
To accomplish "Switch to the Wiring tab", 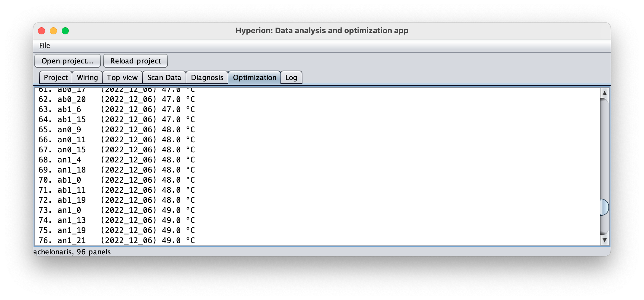I will (x=87, y=78).
